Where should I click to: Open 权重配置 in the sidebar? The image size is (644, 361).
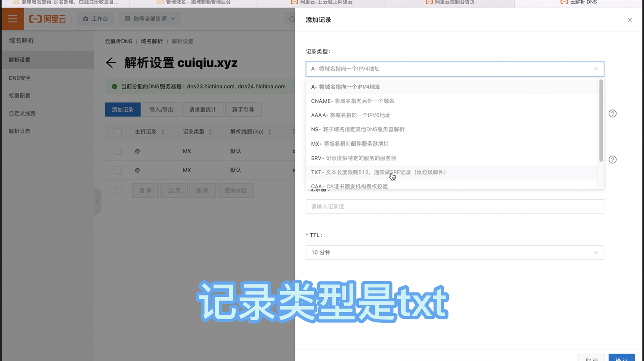coord(47,96)
